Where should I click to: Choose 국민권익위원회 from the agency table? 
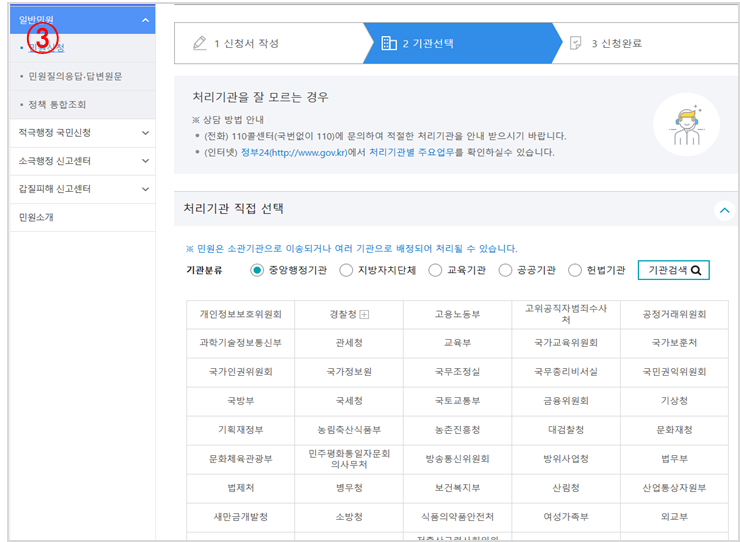click(x=674, y=373)
